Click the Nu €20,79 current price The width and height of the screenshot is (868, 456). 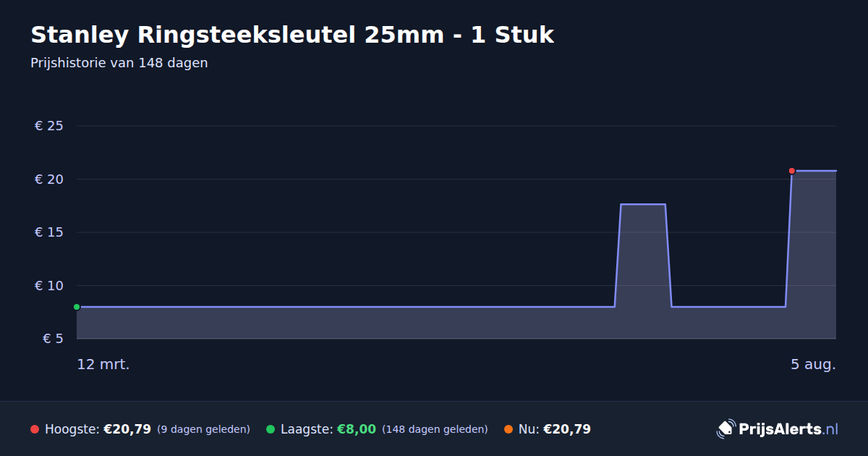coord(567,429)
